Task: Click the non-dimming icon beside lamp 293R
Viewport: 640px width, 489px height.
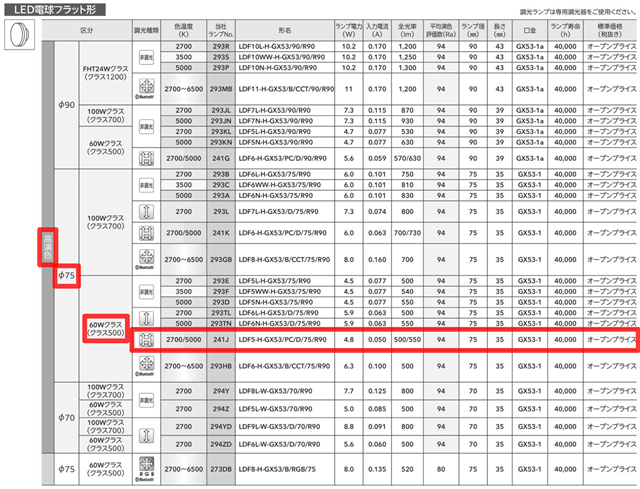Action: click(x=145, y=57)
